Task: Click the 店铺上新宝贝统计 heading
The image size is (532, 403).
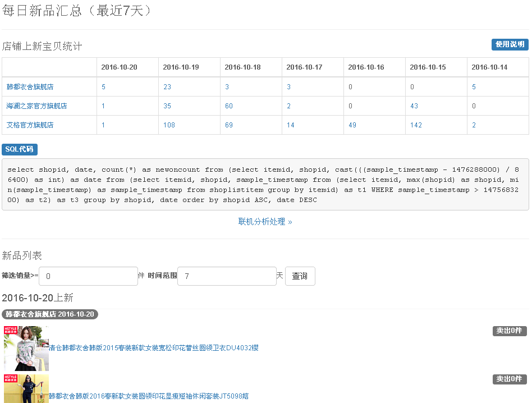Action: pos(42,46)
